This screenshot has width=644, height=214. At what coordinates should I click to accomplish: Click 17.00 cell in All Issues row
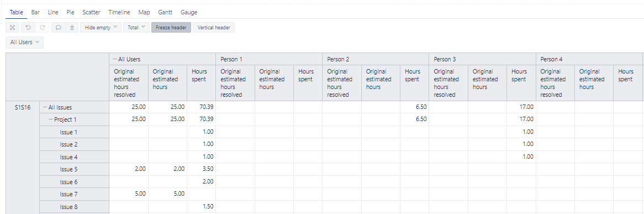pyautogui.click(x=521, y=107)
